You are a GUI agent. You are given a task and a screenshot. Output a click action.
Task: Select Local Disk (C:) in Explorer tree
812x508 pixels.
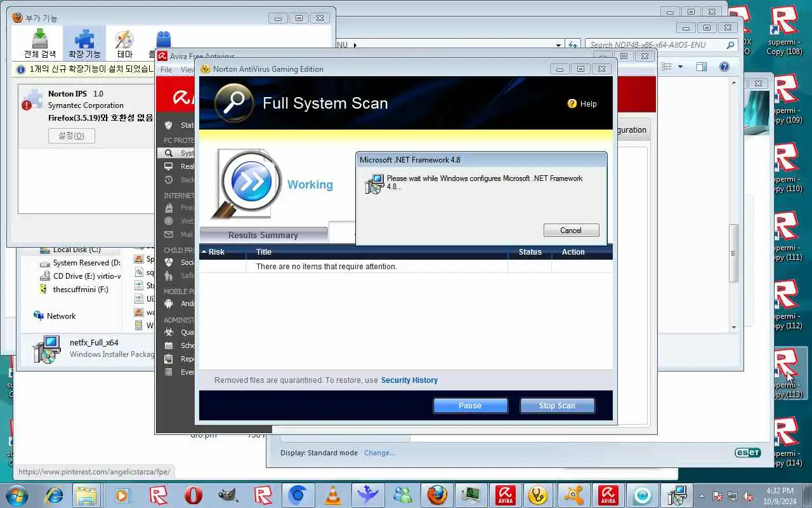coord(77,250)
